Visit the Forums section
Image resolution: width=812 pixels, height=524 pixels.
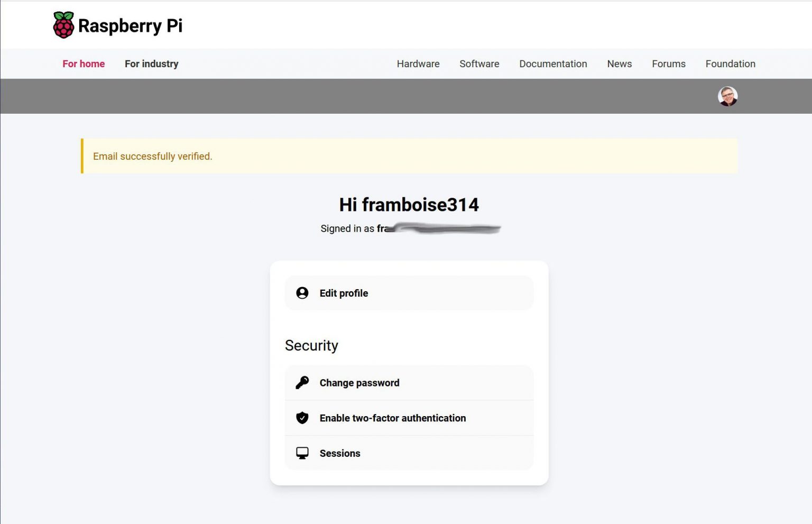point(668,63)
